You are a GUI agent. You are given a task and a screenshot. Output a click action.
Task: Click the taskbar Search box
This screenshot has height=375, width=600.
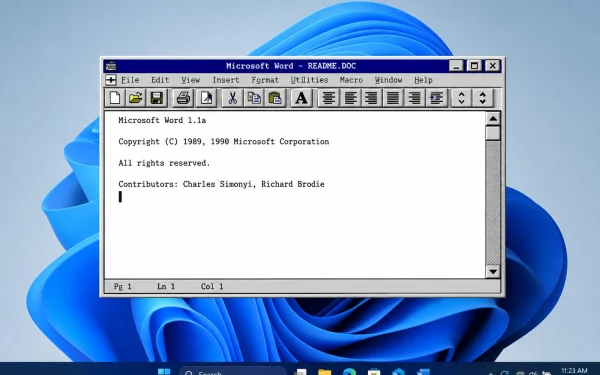coord(233,371)
